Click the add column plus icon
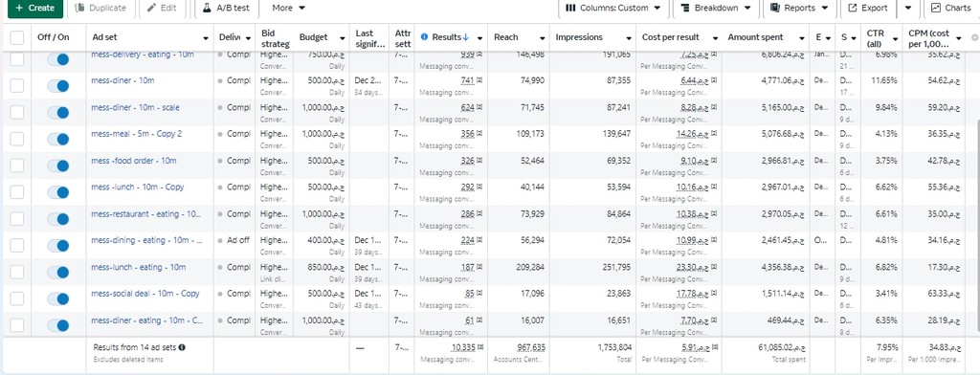980x375 pixels. (x=974, y=37)
